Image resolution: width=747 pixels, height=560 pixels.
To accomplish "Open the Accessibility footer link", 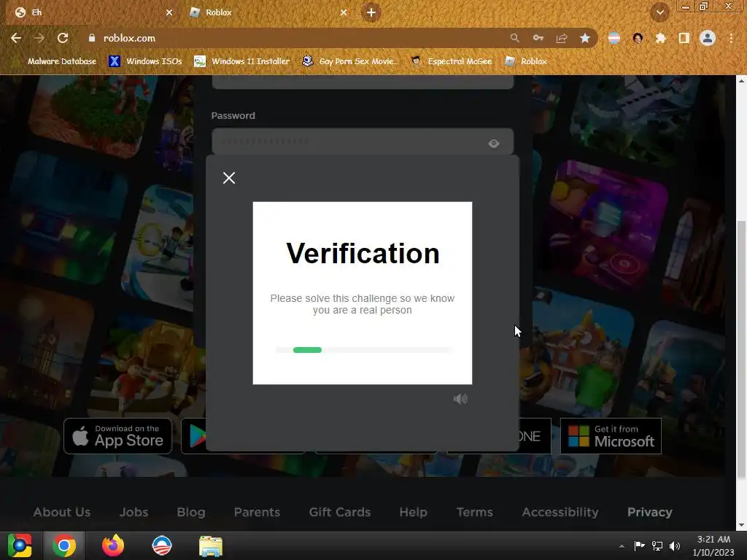I will pyautogui.click(x=560, y=512).
